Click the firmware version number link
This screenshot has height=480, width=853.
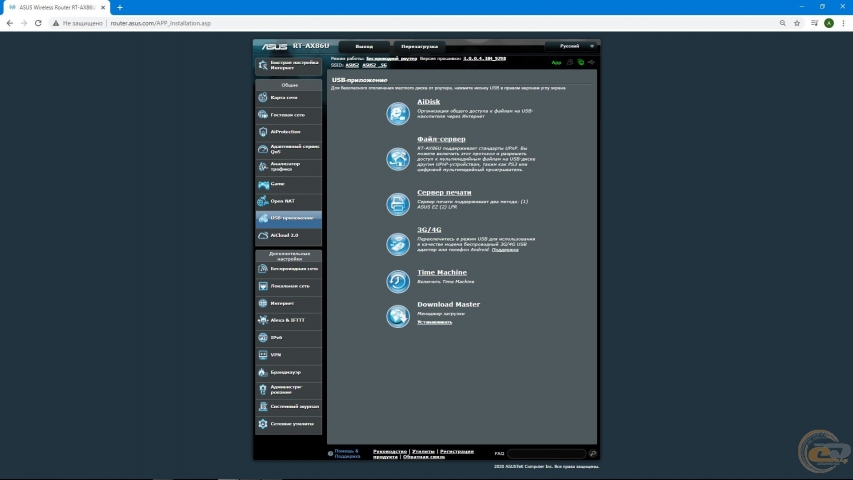pos(484,58)
